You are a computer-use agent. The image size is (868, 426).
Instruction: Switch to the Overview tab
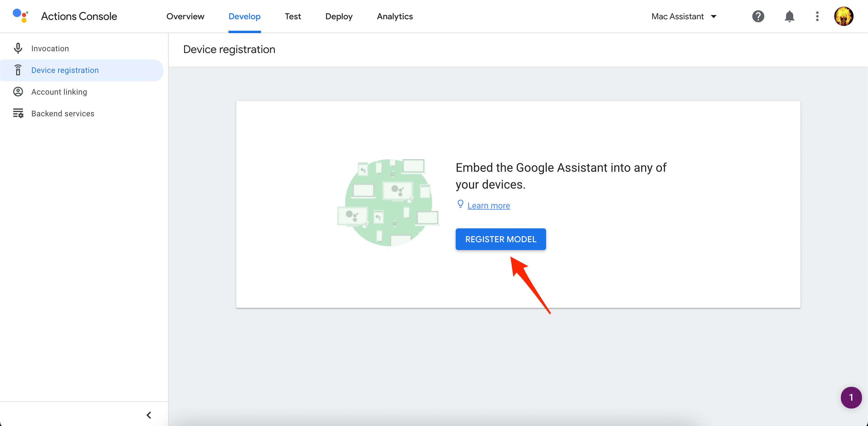click(185, 16)
